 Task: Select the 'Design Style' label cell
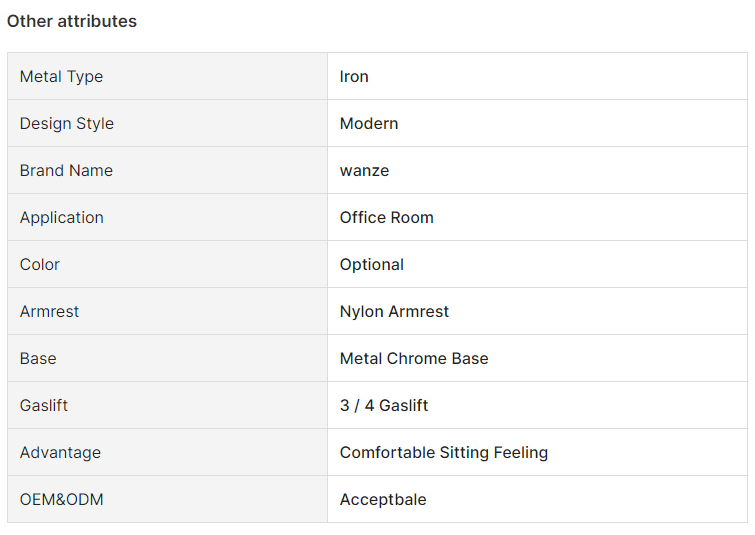point(167,123)
